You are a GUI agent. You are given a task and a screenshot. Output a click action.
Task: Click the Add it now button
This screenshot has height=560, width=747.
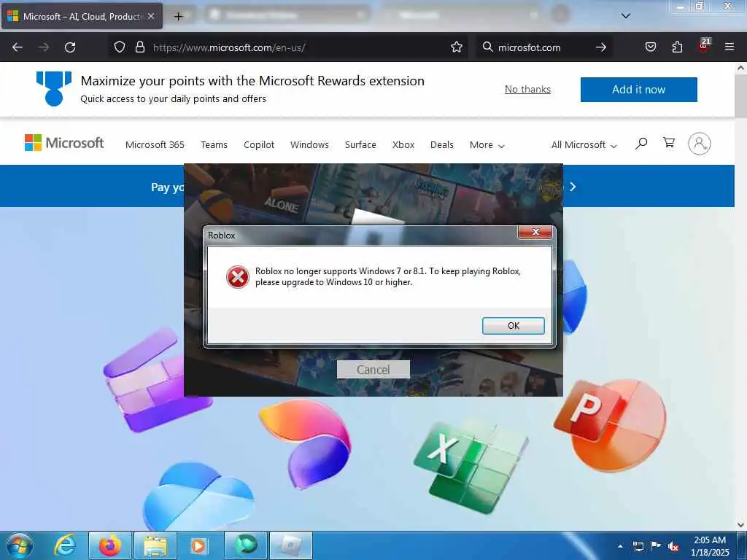[x=638, y=90]
